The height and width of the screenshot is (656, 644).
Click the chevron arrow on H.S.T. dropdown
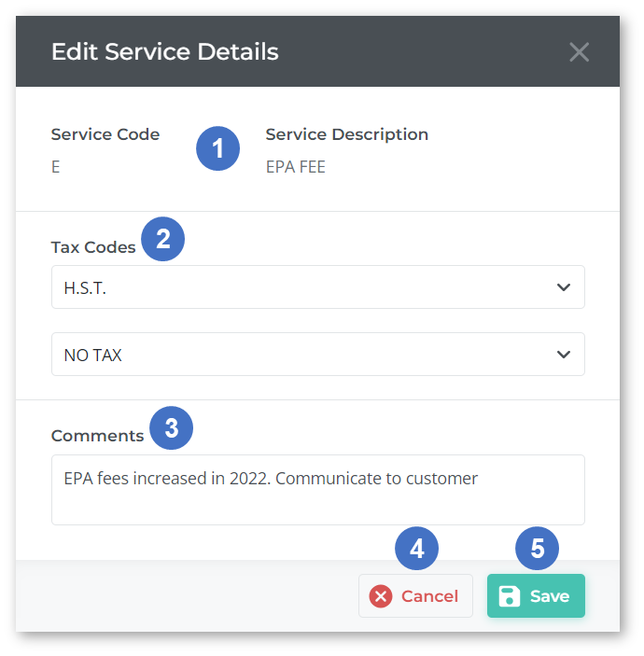point(563,287)
